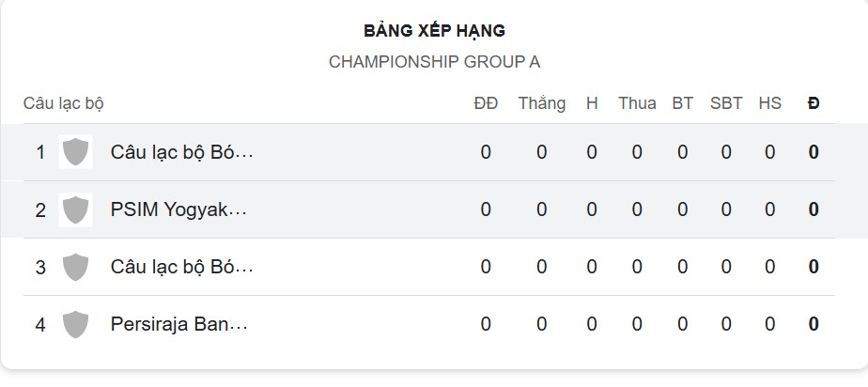Click the Thắng column header
Image resolution: width=868 pixels, height=387 pixels.
(542, 103)
